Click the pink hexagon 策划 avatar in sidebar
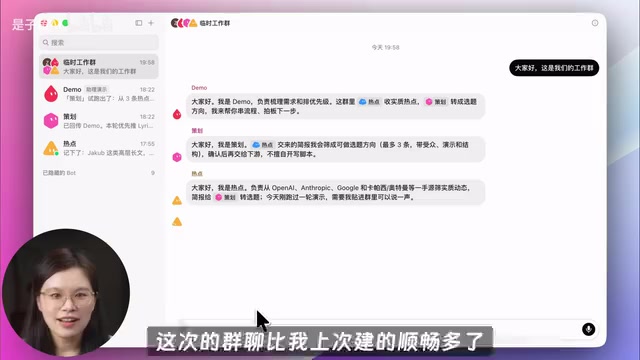 pos(51,121)
